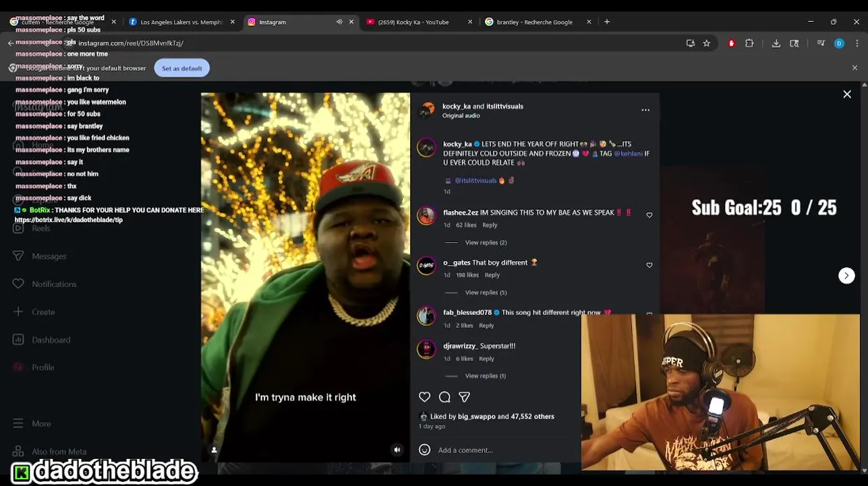Open the red extension icon in the toolbar
Screen dimensions: 868x486
coord(731,43)
